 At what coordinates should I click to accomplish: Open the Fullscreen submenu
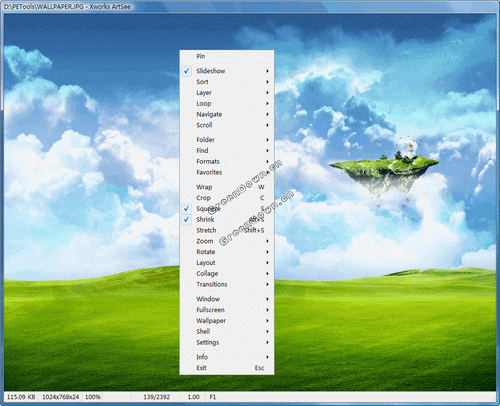227,310
